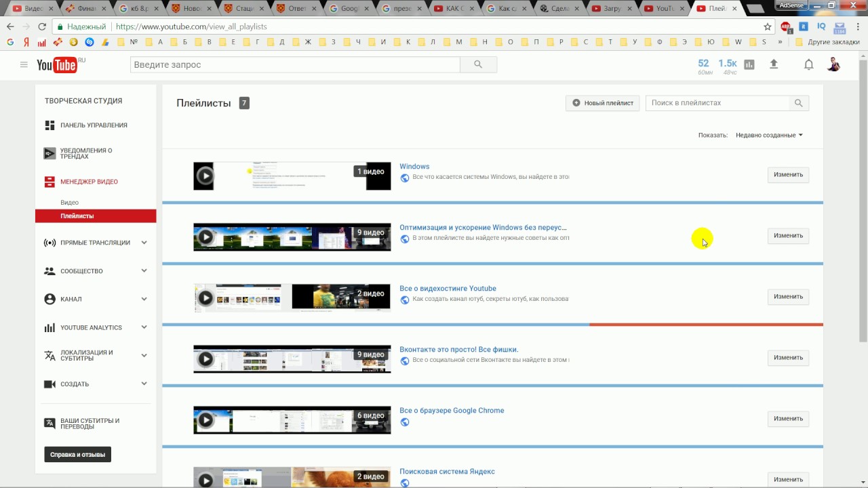
Task: Open the Показать sort dropdown Недавно созданные
Action: click(x=769, y=135)
